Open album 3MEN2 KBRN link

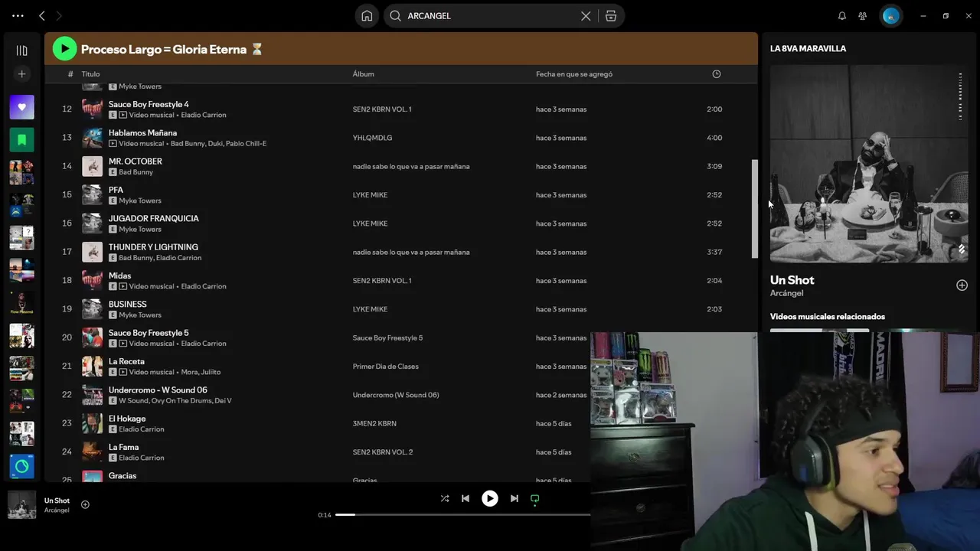(x=374, y=423)
